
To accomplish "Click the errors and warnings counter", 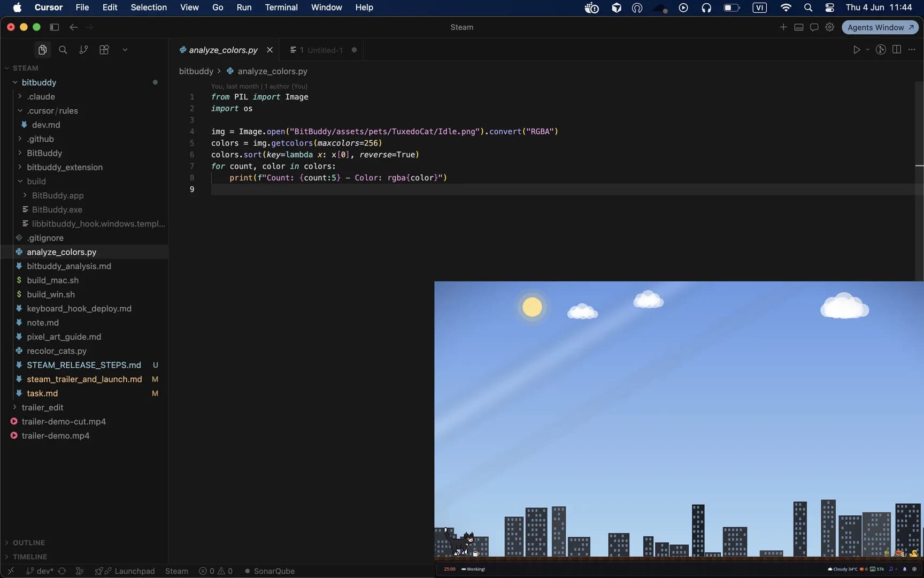I will 216,571.
